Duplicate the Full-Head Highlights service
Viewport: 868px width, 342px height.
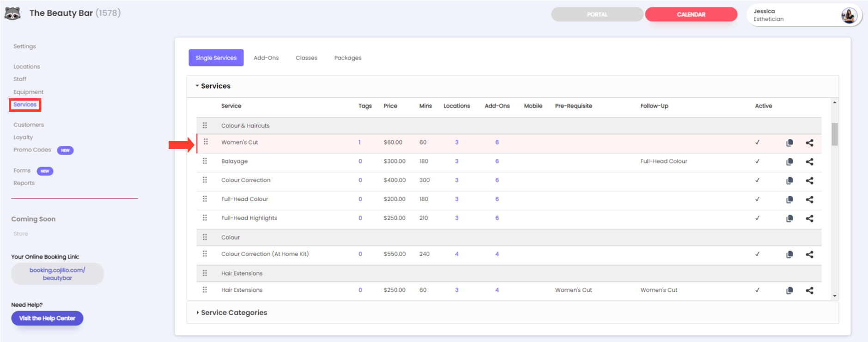789,218
